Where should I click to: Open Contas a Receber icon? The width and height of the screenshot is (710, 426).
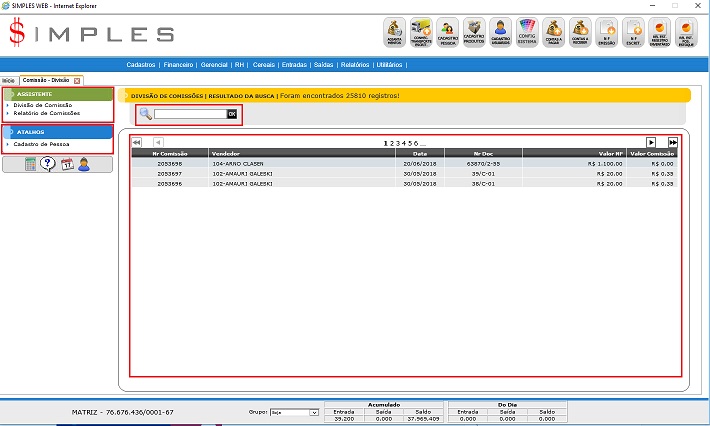coord(579,33)
